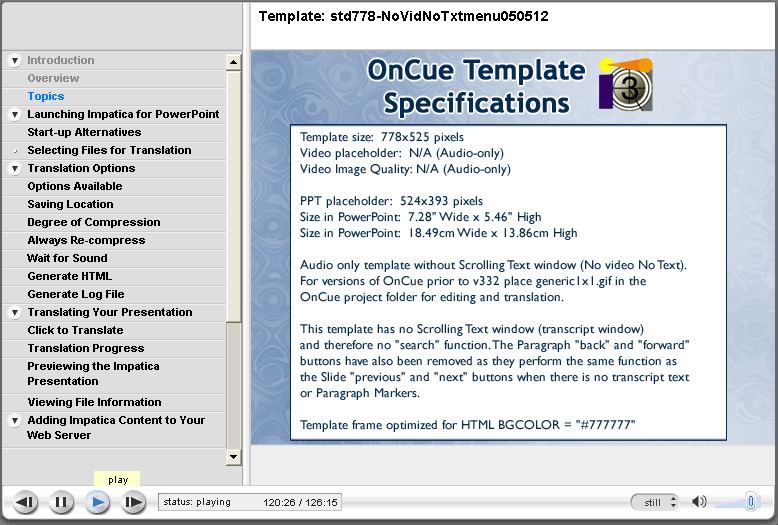Click the blue play button
Screen dimensions: 778x525
click(x=98, y=502)
